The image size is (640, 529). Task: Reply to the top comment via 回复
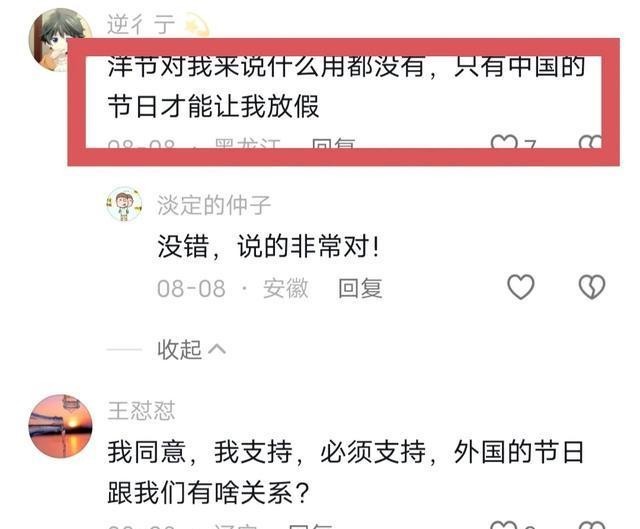[x=333, y=142]
